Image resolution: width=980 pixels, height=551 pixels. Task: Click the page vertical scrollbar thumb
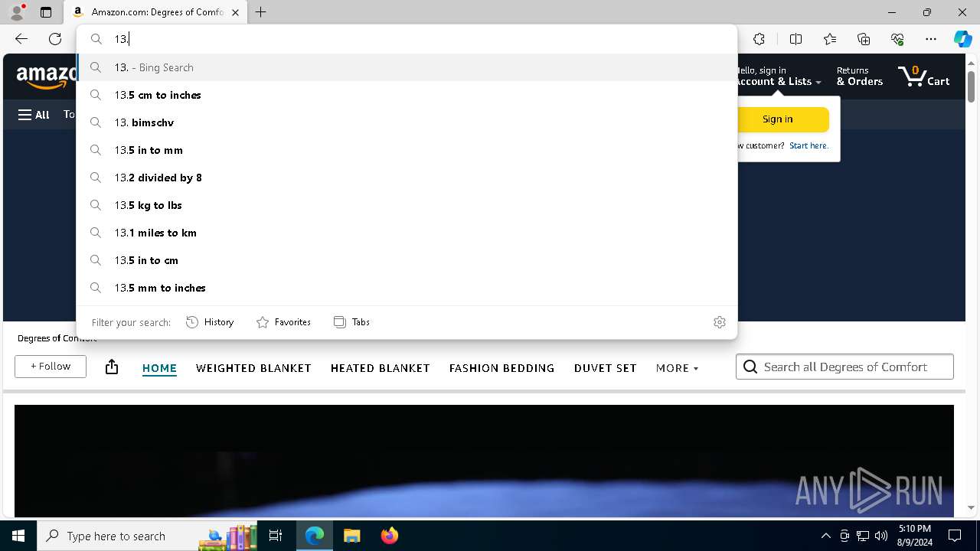click(x=971, y=86)
